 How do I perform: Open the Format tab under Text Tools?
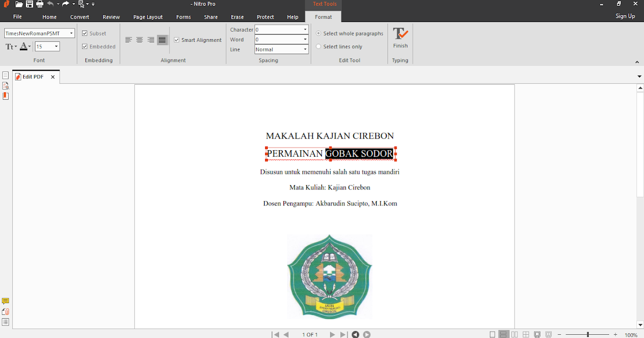coord(324,17)
